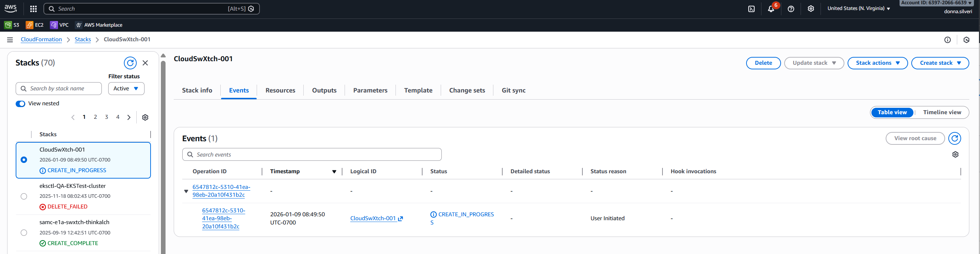Viewport: 980px width, 254px height.
Task: Open the notifications bell
Action: pos(770,9)
